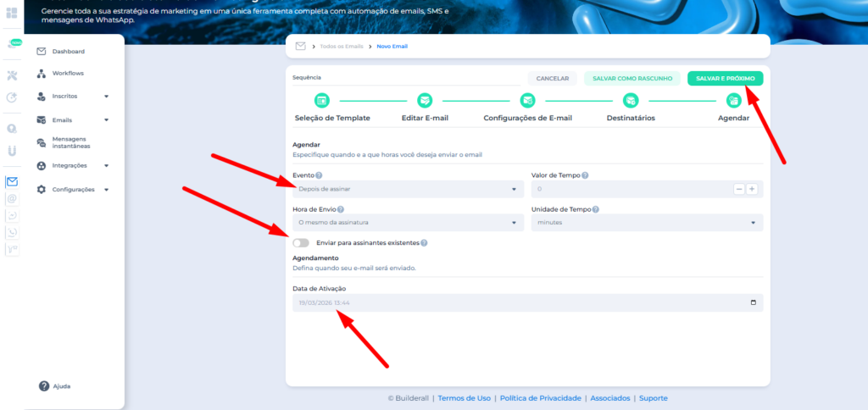Image resolution: width=868 pixels, height=410 pixels.
Task: Expand the Unidade de Tempo dropdown
Action: click(647, 223)
